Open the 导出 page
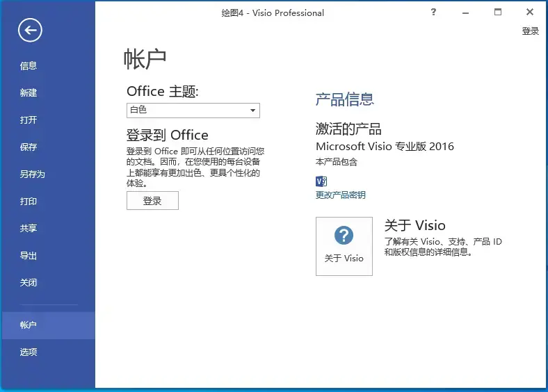 click(x=29, y=255)
